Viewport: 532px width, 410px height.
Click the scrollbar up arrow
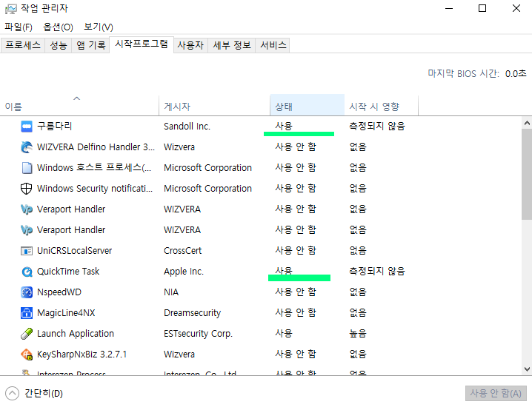pyautogui.click(x=527, y=123)
